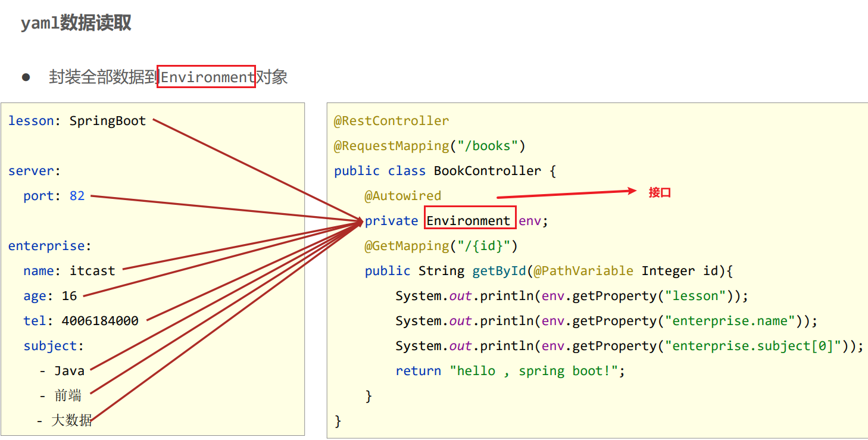Select the phone value "4006184000"
868x440 pixels.
100,321
